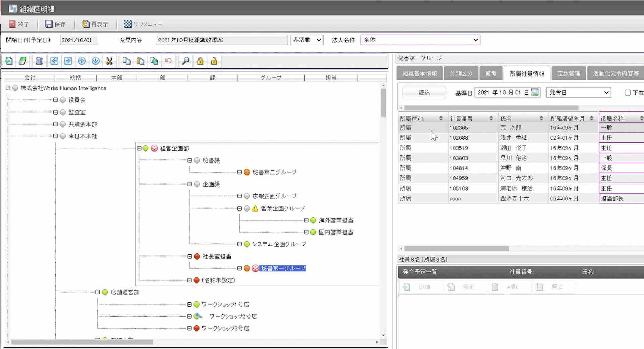Switch to the 分類区分 tab
The height and width of the screenshot is (349, 644).
(x=461, y=73)
